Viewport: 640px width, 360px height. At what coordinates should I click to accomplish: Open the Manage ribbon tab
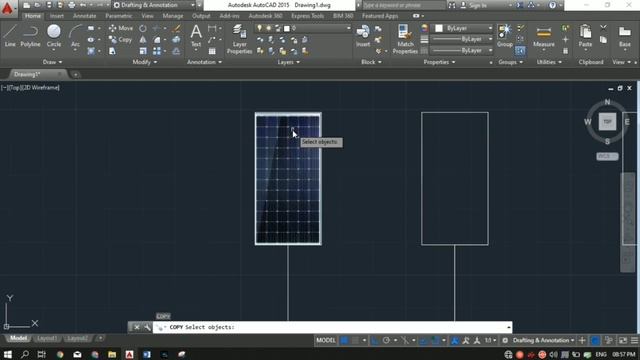173,16
